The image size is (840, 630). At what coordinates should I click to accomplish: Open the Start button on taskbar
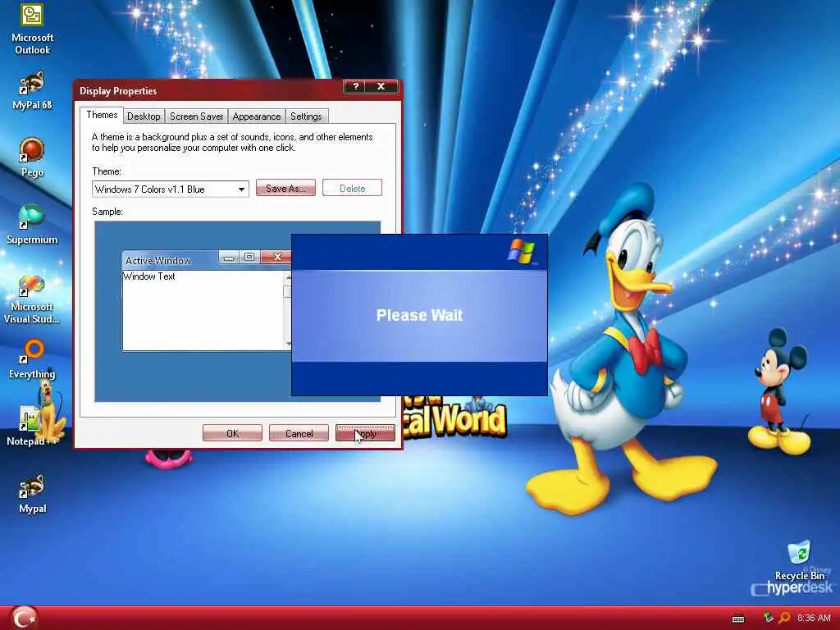pos(24,618)
